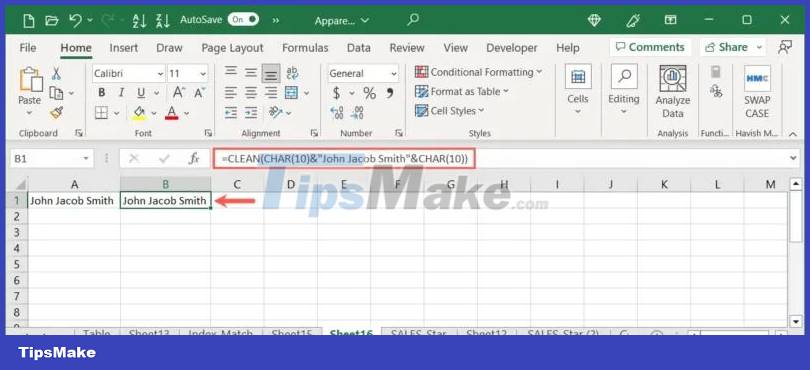The width and height of the screenshot is (810, 370).
Task: Click the Copy icon
Action: 56,93
